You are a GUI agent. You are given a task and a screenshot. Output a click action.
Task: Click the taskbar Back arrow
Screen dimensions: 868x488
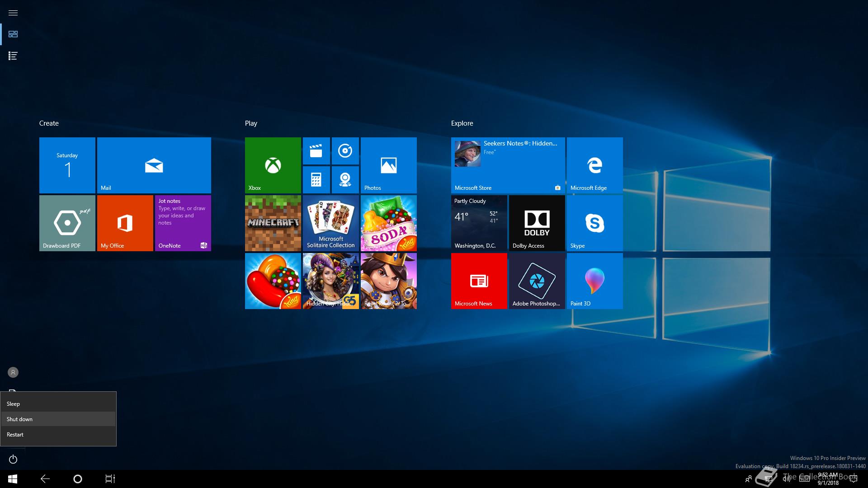point(45,479)
